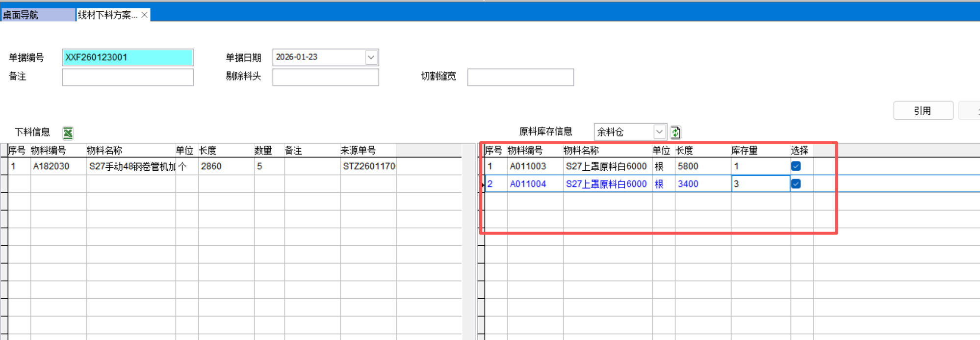The image size is (980, 340).
Task: Open the 单据日期 date dropdown
Action: click(x=371, y=57)
